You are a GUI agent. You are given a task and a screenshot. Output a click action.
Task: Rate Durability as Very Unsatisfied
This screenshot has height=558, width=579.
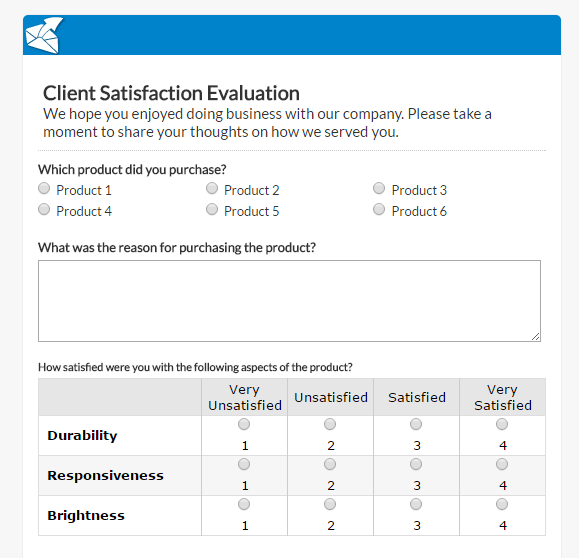[x=244, y=424]
